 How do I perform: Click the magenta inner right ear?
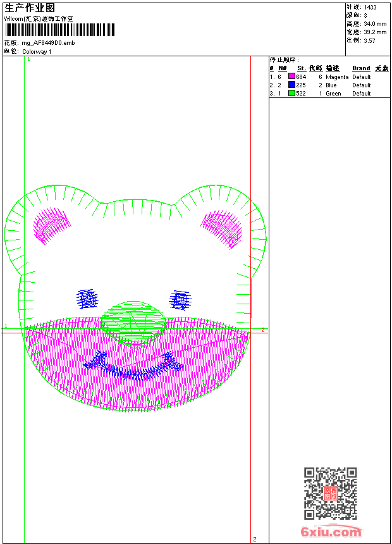pyautogui.click(x=222, y=228)
